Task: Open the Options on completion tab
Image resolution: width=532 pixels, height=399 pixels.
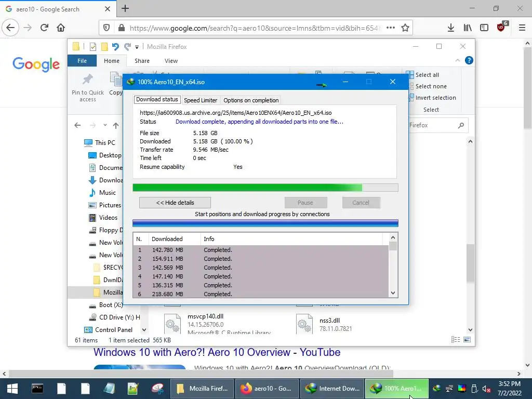Action: coord(251,100)
